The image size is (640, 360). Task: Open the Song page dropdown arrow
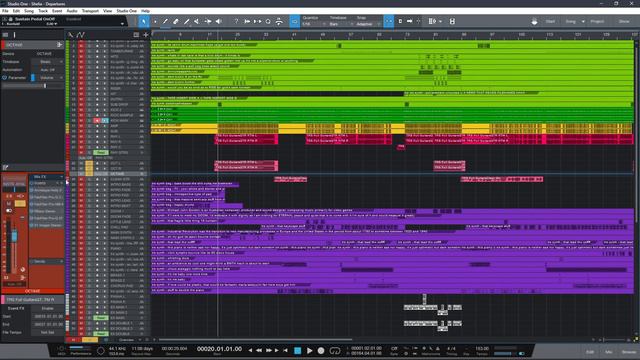click(x=583, y=21)
